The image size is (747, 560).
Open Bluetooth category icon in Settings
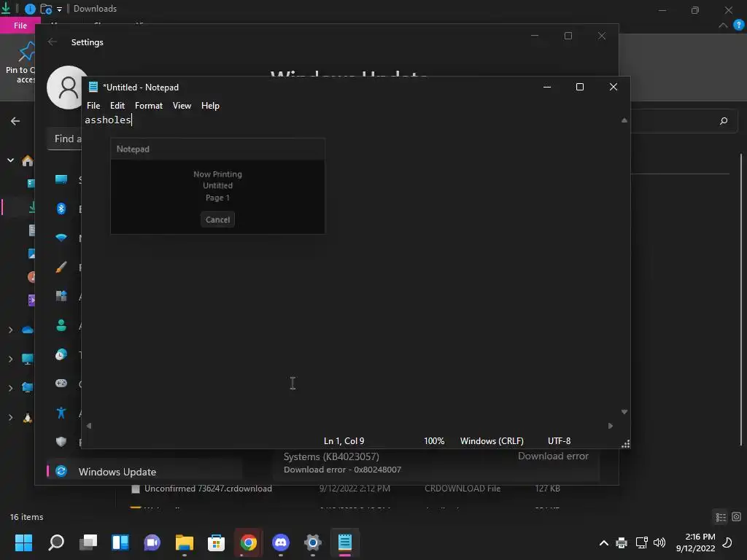(x=61, y=209)
